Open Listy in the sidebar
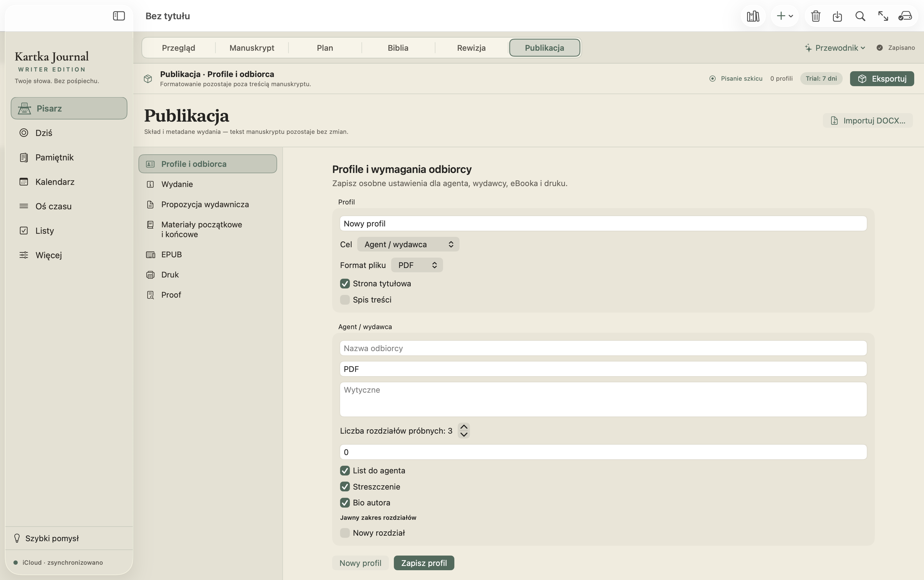This screenshot has width=924, height=580. 69,230
